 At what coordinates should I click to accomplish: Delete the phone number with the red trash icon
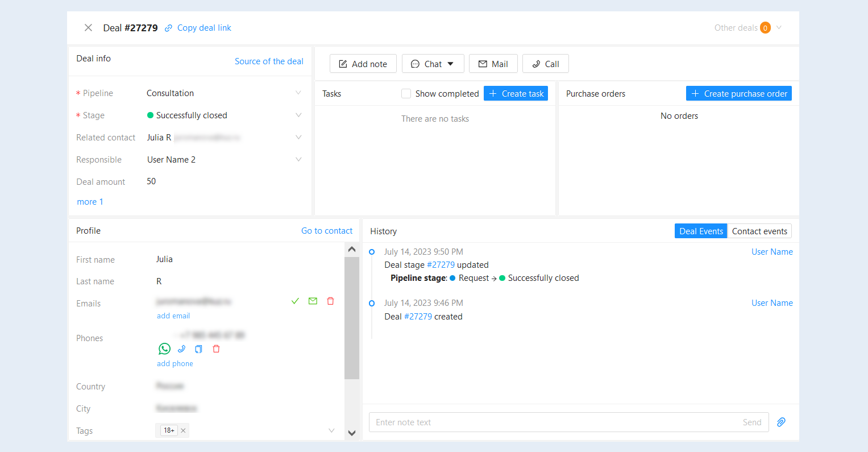(216, 349)
